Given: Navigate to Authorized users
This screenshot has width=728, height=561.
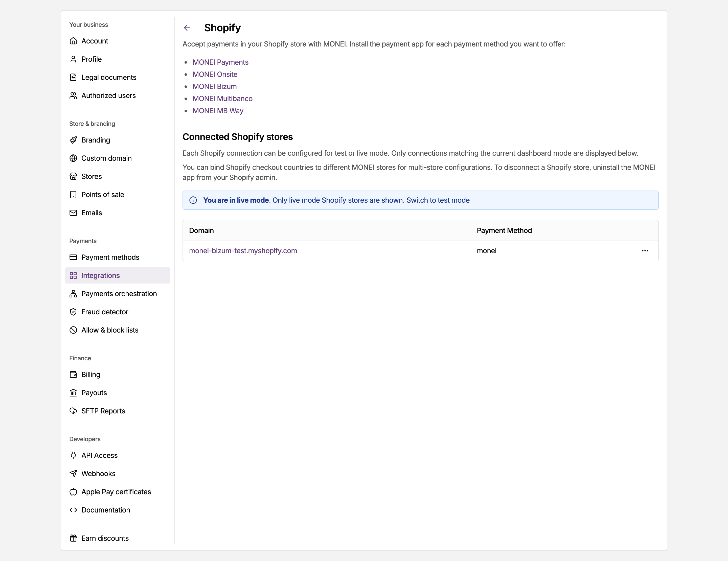Looking at the screenshot, I should 118,96.
